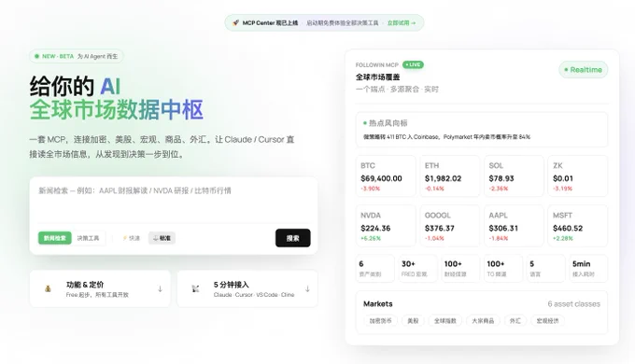
Task: Click the NEW · BETA 为 AI Agent 而生 badge
Action: coord(77,56)
